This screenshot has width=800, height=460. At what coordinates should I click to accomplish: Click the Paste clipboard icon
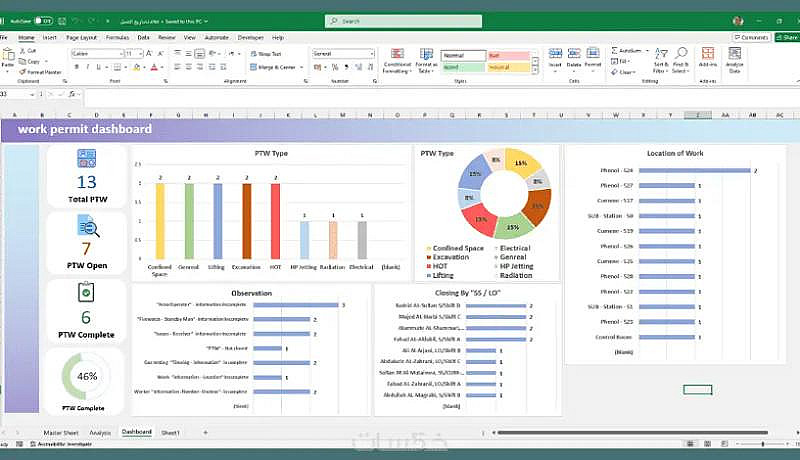pyautogui.click(x=8, y=54)
